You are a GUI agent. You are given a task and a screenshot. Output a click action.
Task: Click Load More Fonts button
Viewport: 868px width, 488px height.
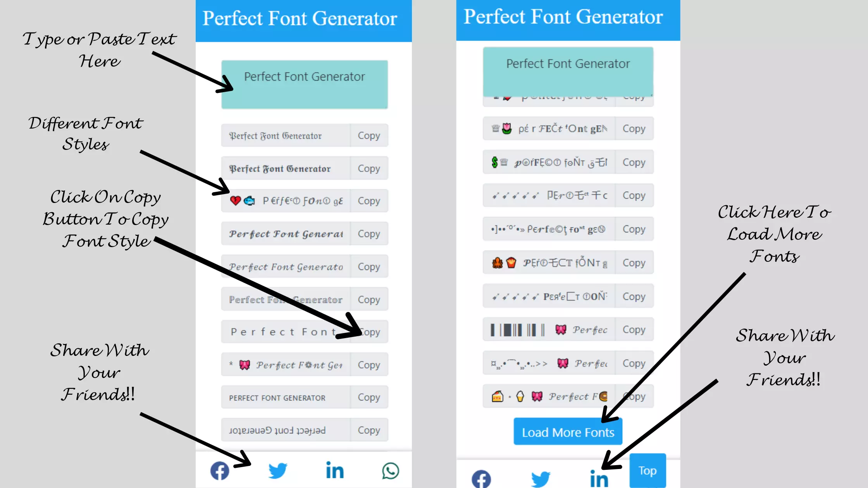(x=568, y=433)
